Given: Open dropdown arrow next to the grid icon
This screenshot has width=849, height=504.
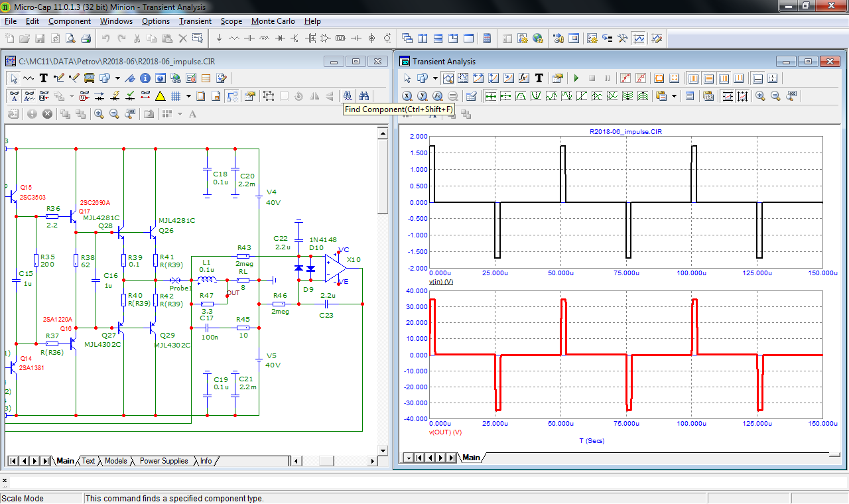Looking at the screenshot, I should [188, 96].
